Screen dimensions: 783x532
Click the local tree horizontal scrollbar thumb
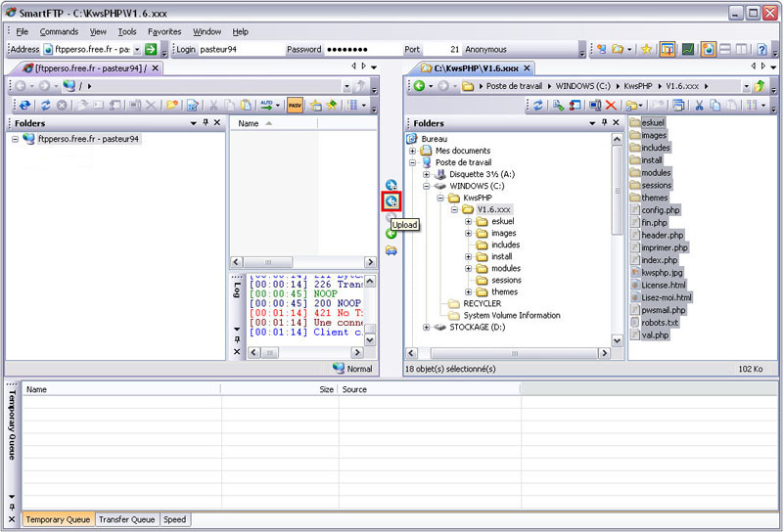(515, 353)
